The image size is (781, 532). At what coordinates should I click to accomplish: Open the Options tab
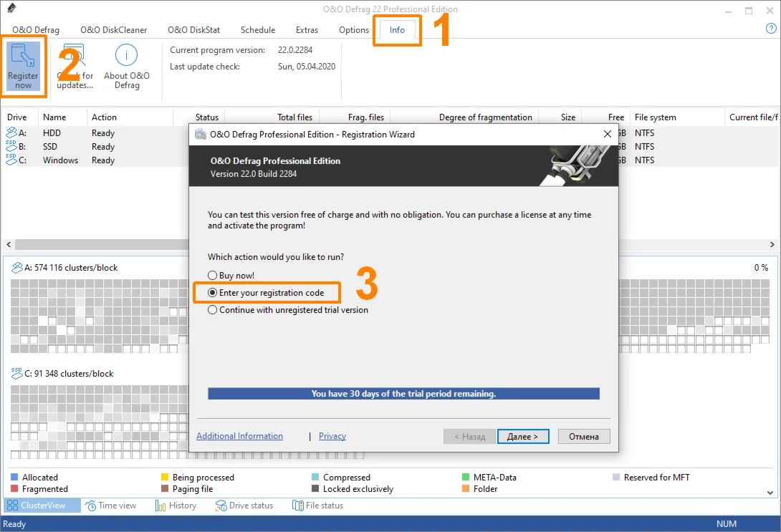click(x=354, y=30)
